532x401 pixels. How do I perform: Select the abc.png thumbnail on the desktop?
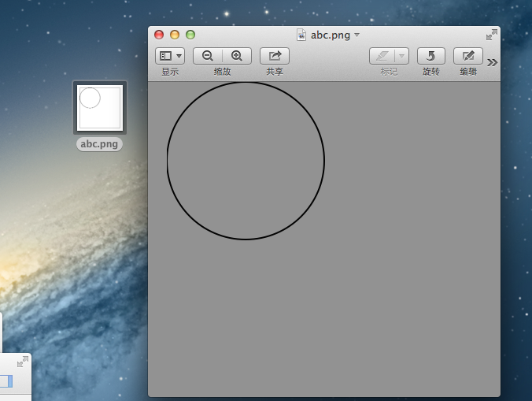click(100, 107)
